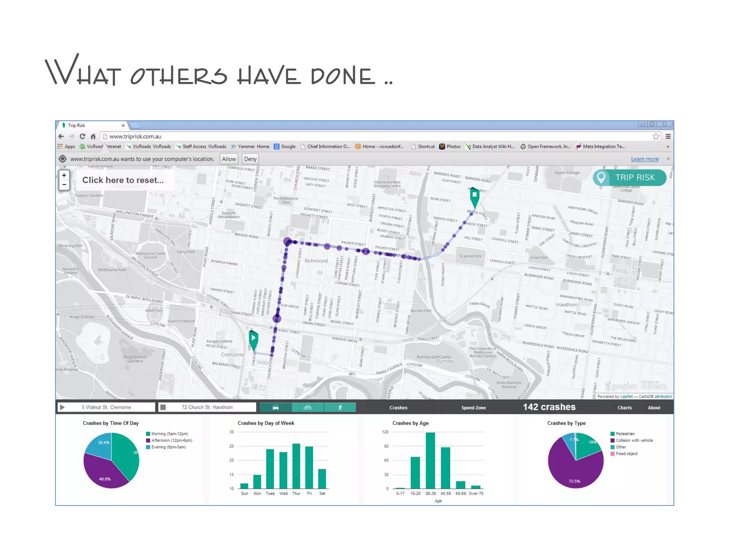Click the start address field 5 Walnut St
747x560 pixels.
(106, 407)
